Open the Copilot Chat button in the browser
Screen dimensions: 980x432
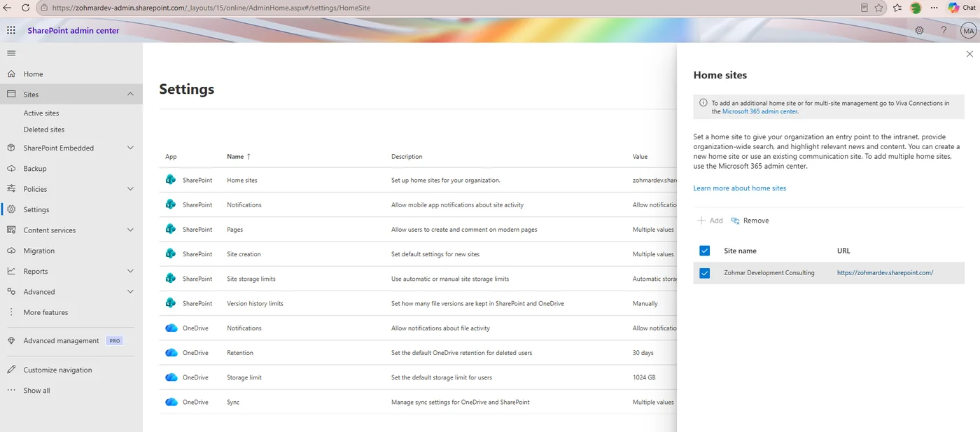point(962,8)
